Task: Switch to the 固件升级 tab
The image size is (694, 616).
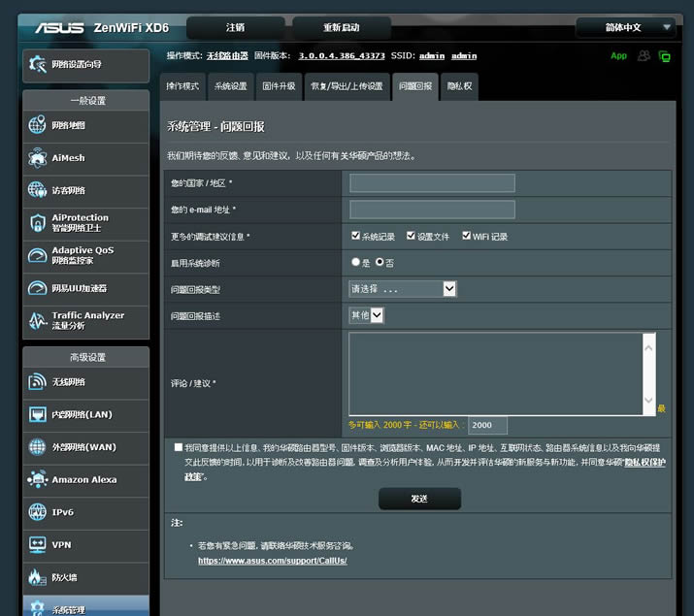Action: coord(279,86)
